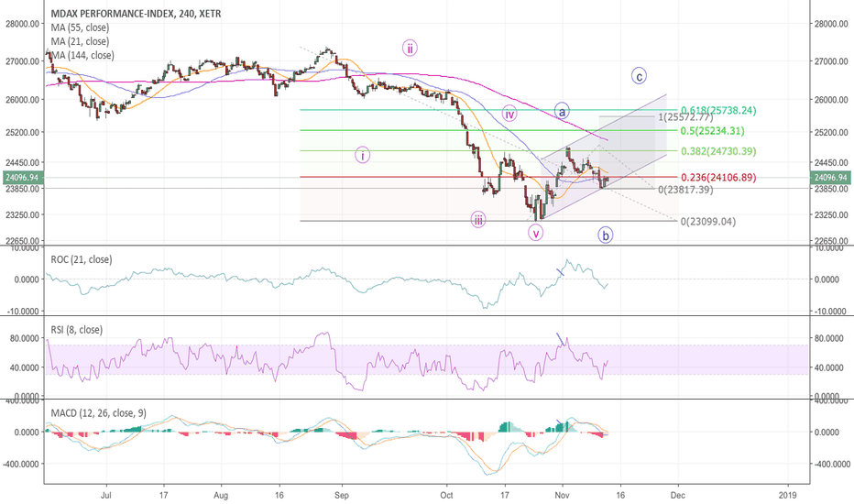Select the circled wave iv marker
This screenshot has width=854, height=504.
[x=509, y=114]
